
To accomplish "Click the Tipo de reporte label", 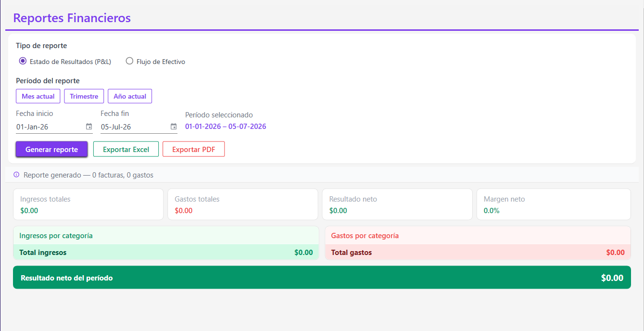I will 41,46.
